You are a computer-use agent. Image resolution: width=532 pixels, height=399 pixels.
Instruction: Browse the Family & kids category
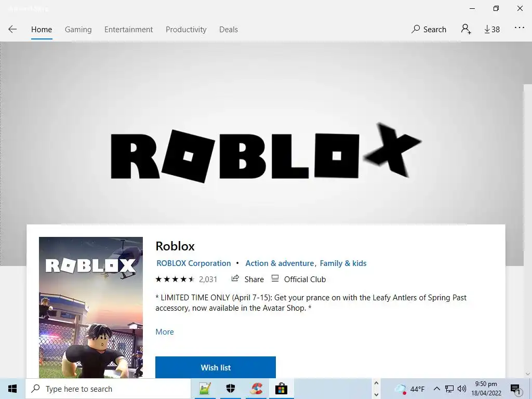point(343,263)
